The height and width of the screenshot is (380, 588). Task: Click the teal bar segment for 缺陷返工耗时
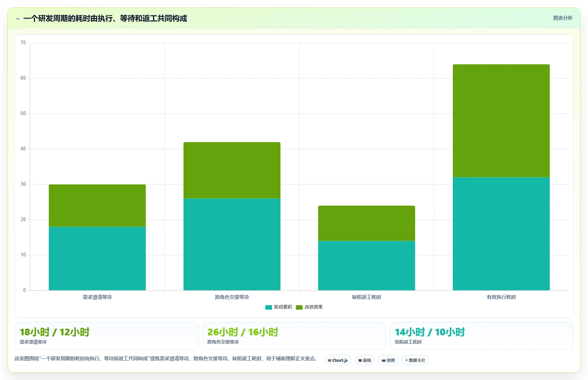coord(366,265)
